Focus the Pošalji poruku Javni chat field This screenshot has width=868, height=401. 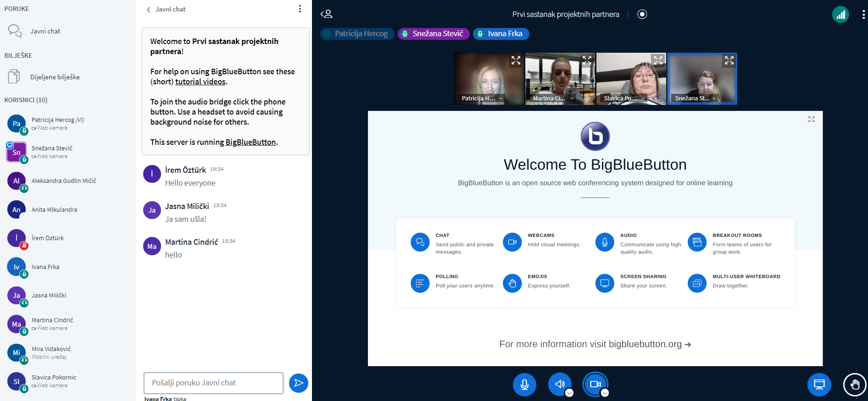(213, 383)
